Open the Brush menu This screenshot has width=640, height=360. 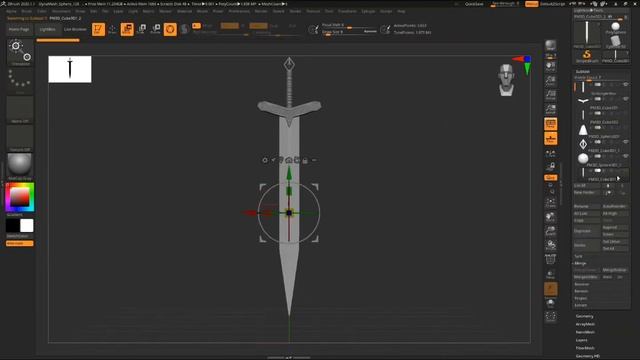click(x=27, y=11)
